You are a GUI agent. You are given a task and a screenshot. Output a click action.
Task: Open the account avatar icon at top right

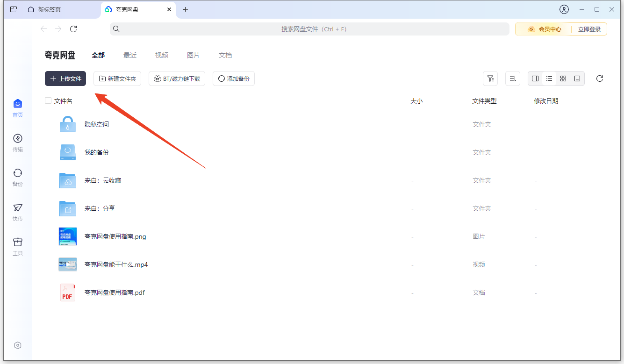(564, 9)
